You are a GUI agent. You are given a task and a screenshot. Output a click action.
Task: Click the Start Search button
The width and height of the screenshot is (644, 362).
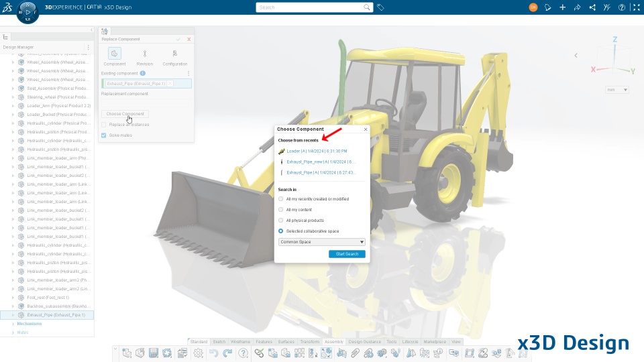tap(347, 254)
